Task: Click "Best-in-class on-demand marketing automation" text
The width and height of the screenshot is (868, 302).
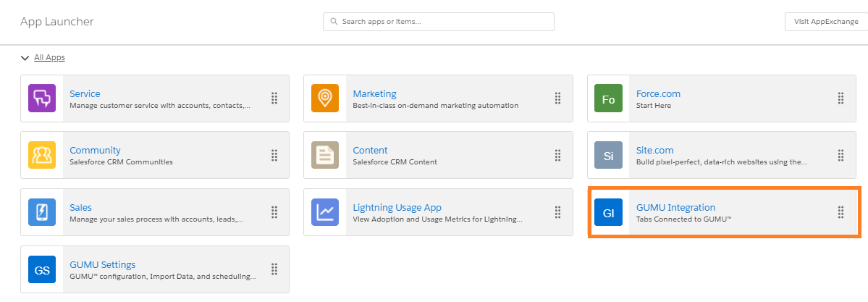Action: point(436,105)
